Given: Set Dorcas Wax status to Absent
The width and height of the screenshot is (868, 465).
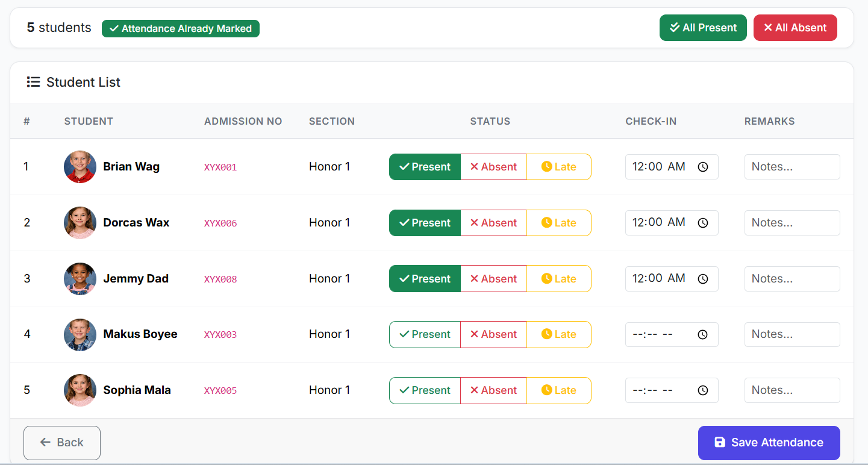Looking at the screenshot, I should click(x=493, y=223).
